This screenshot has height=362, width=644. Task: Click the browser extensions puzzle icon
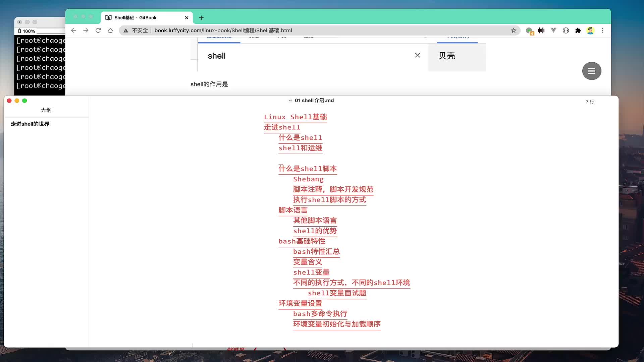click(579, 30)
